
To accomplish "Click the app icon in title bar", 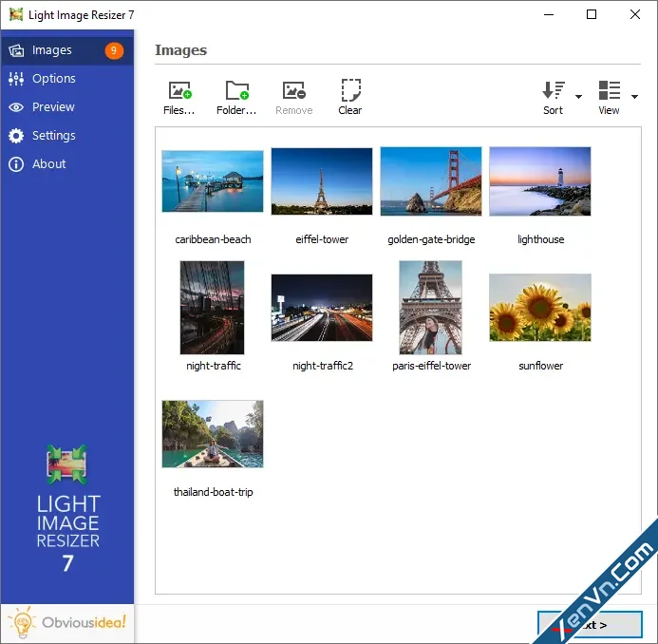I will [16, 14].
